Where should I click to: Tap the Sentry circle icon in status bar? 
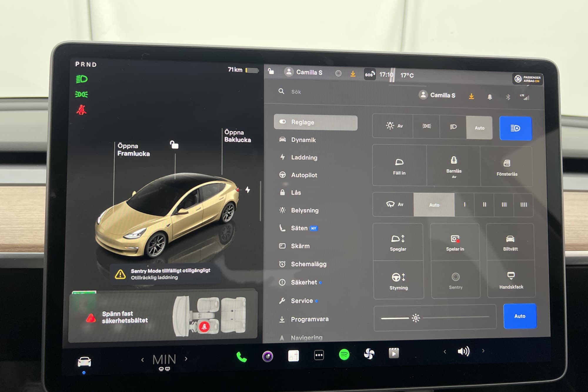(x=338, y=73)
